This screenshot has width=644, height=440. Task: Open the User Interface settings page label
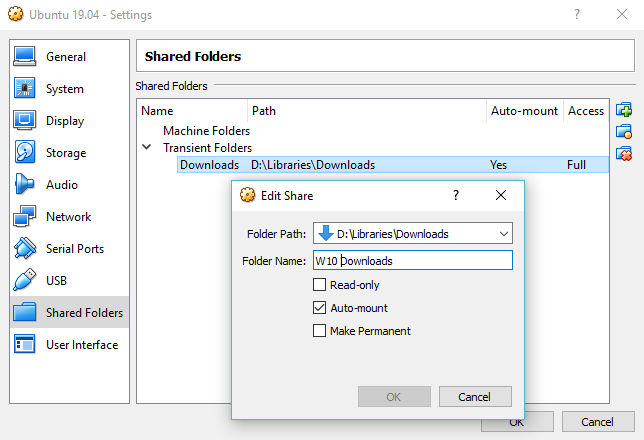(82, 345)
